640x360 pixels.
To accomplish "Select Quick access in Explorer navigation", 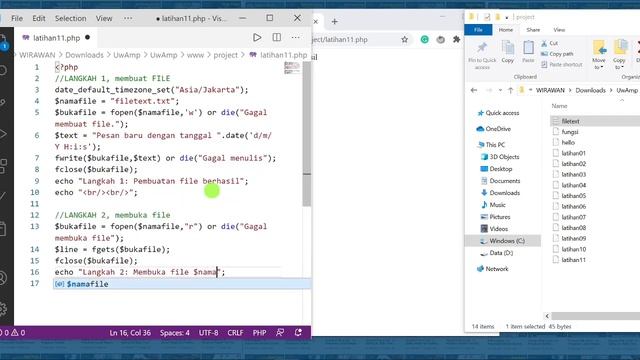I will coord(498,113).
